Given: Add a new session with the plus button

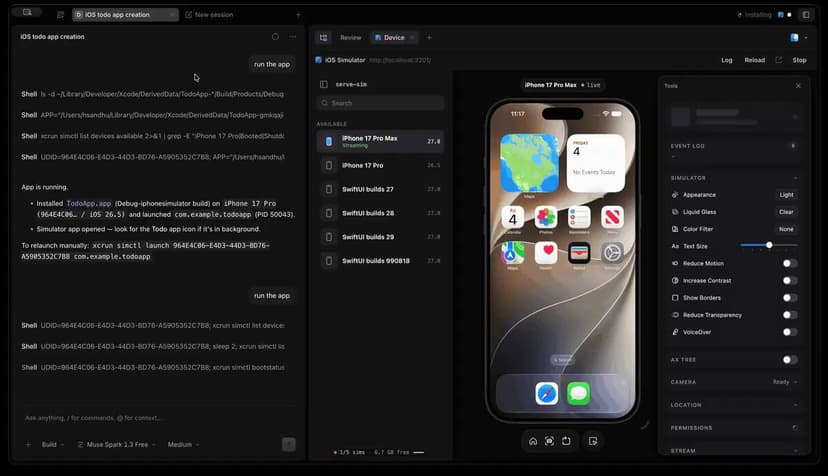Looking at the screenshot, I should coord(298,15).
